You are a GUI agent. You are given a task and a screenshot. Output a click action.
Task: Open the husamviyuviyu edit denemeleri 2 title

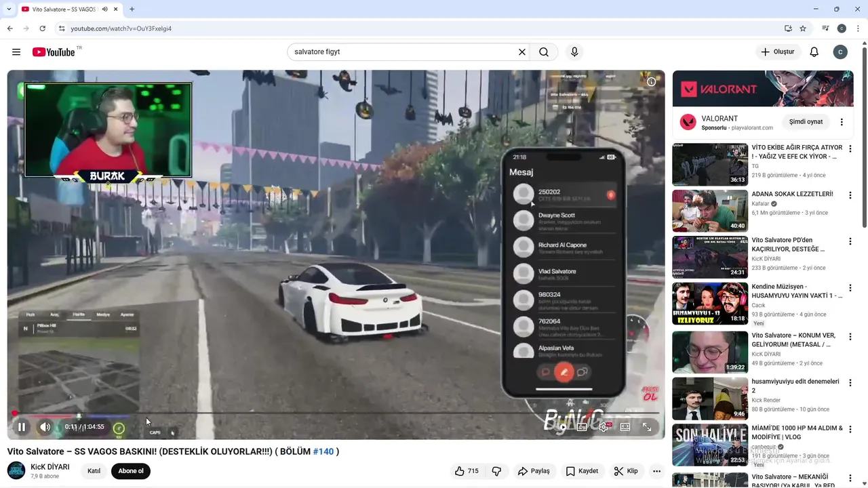[x=795, y=386]
